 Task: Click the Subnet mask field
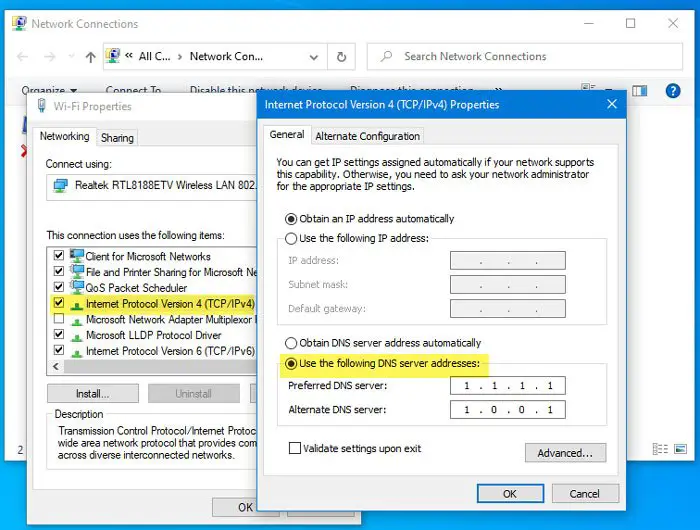pyautogui.click(x=508, y=284)
